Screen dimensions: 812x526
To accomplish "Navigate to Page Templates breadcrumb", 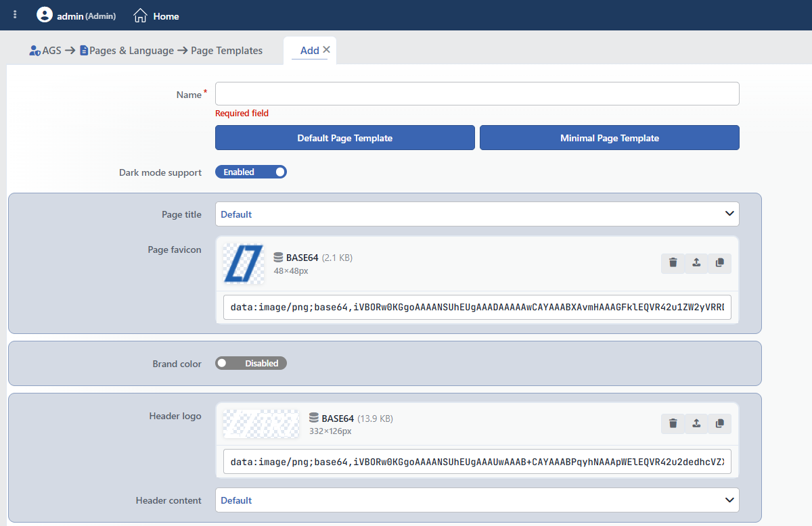I will [x=227, y=51].
